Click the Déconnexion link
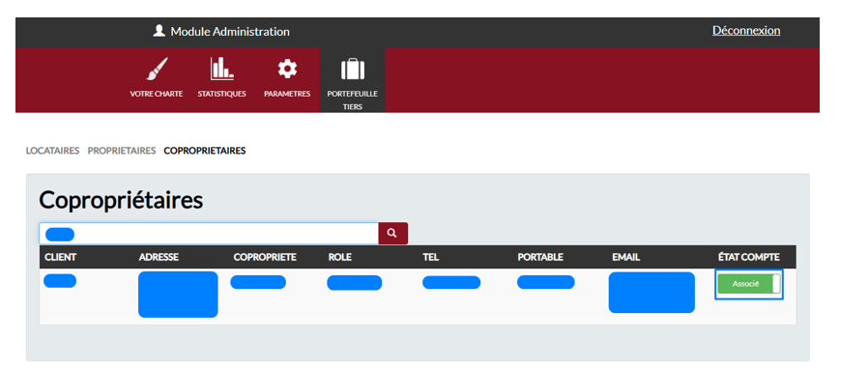 (746, 31)
